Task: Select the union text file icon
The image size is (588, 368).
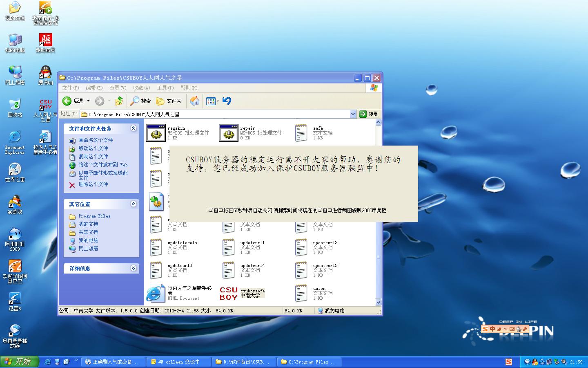Action: [x=301, y=293]
